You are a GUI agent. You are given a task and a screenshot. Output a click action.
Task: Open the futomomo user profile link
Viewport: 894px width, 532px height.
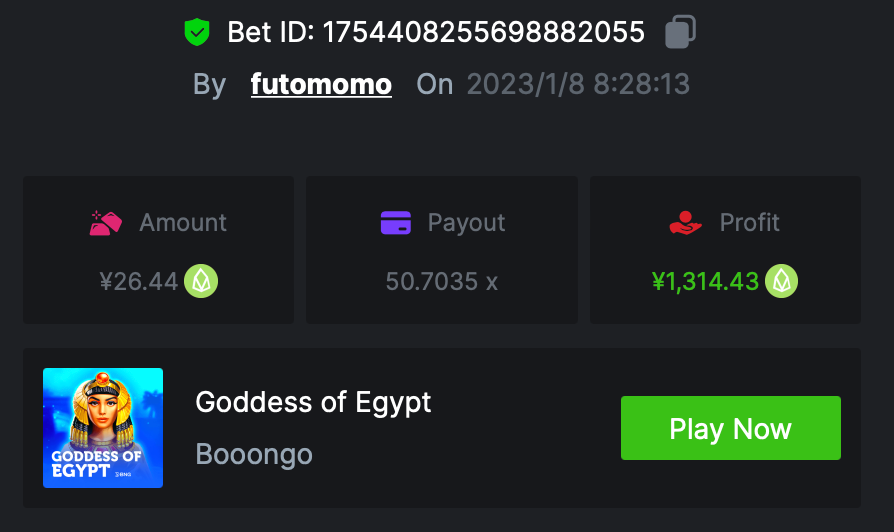point(321,84)
